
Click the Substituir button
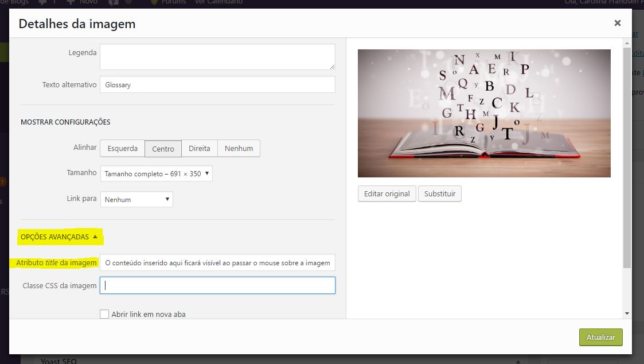[440, 193]
